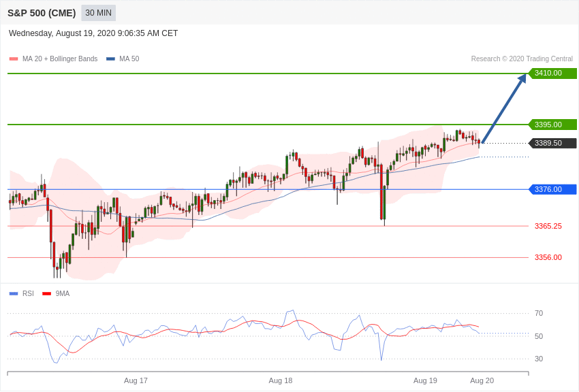The width and height of the screenshot is (579, 392).
Task: Click the MA 20 + Bollinger Bands legend swatch
Action: pyautogui.click(x=14, y=59)
